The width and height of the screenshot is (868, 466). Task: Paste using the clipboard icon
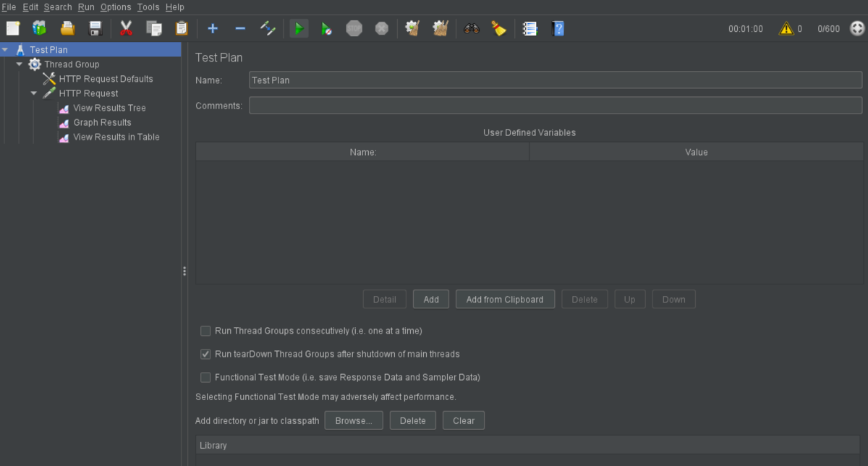click(x=182, y=28)
